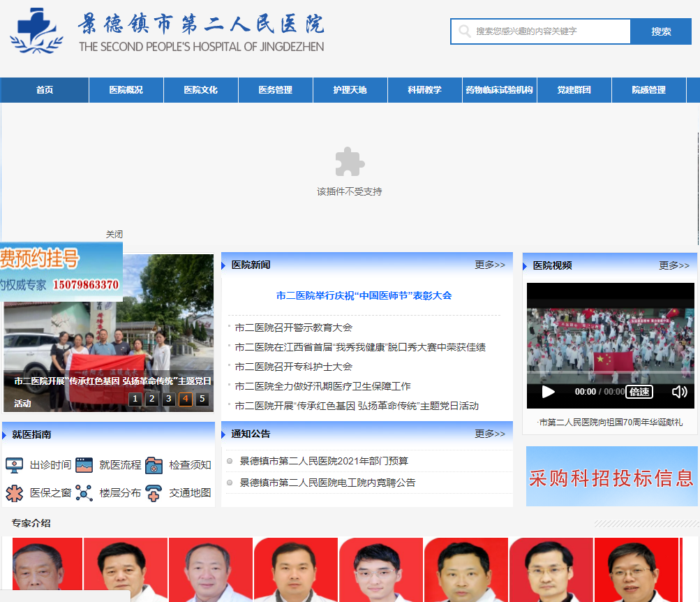Select slide 3 in image carousel

(x=169, y=399)
